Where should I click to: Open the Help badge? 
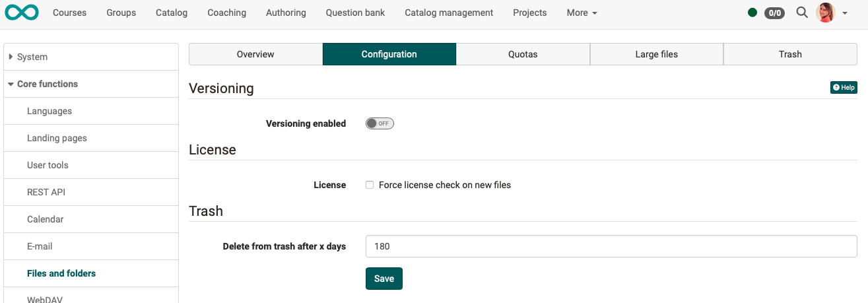click(x=844, y=87)
